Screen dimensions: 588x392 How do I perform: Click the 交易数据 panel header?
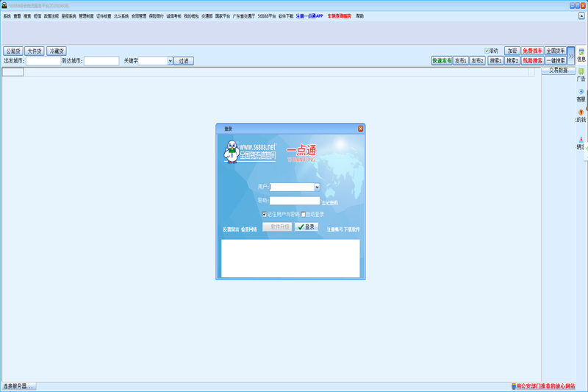[559, 71]
